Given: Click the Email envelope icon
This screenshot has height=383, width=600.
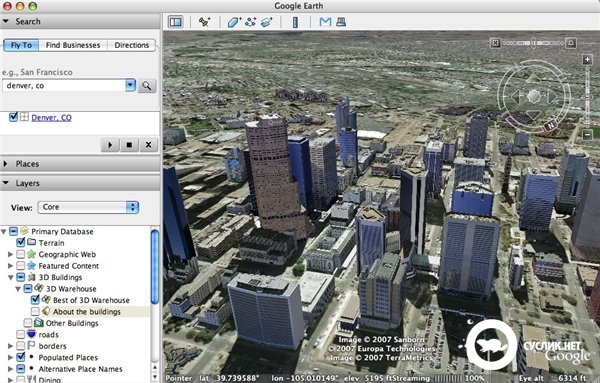Looking at the screenshot, I should click(325, 22).
